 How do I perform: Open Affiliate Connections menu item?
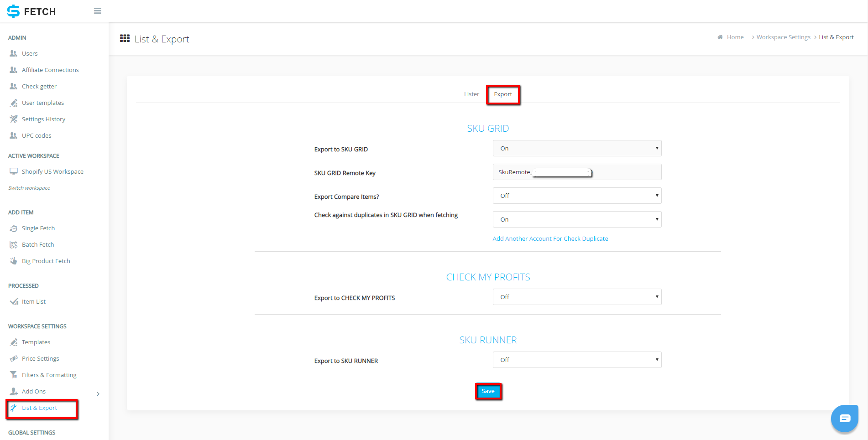pos(50,70)
